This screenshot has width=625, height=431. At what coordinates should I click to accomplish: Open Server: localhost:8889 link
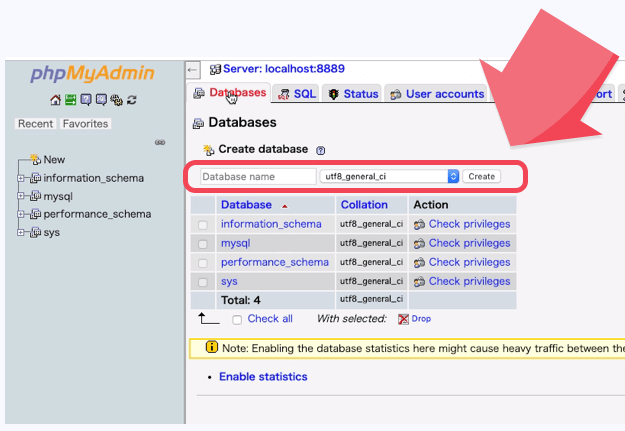pyautogui.click(x=284, y=69)
